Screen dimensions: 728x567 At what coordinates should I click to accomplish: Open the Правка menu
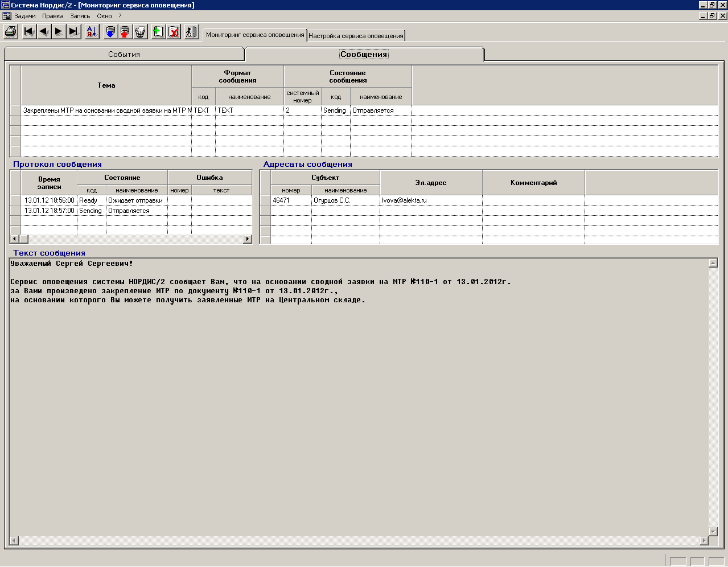point(53,16)
